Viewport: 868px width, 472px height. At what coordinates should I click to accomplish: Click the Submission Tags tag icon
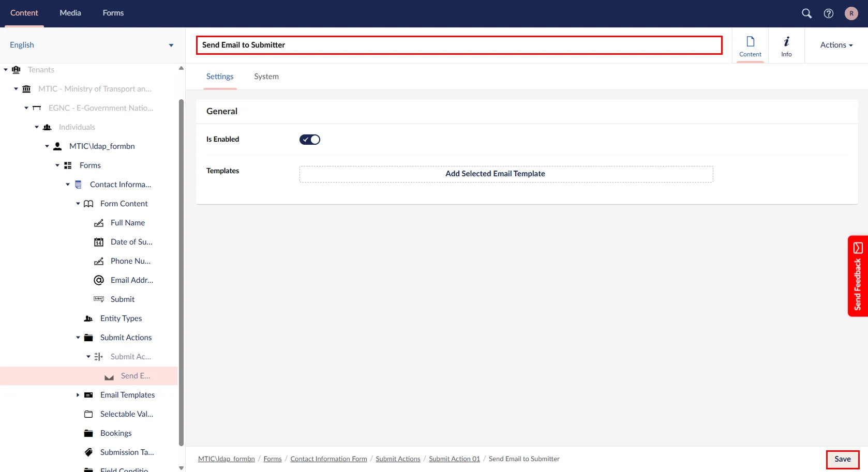point(88,452)
